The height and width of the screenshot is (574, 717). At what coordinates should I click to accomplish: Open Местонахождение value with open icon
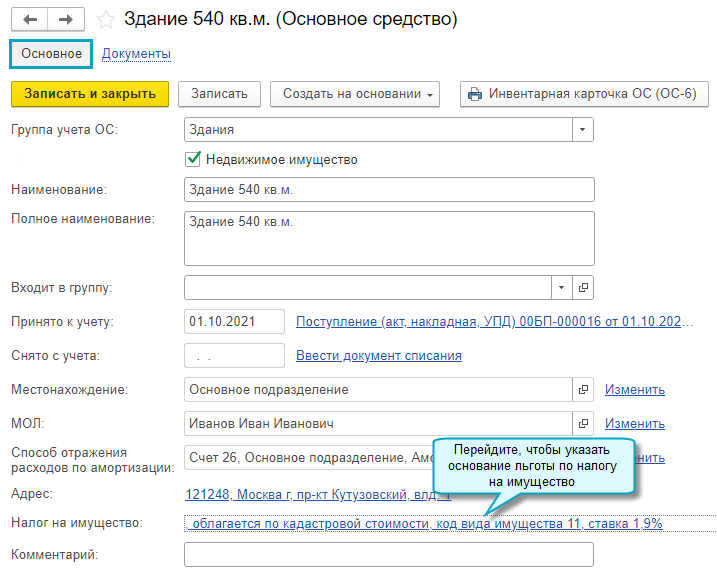(584, 390)
